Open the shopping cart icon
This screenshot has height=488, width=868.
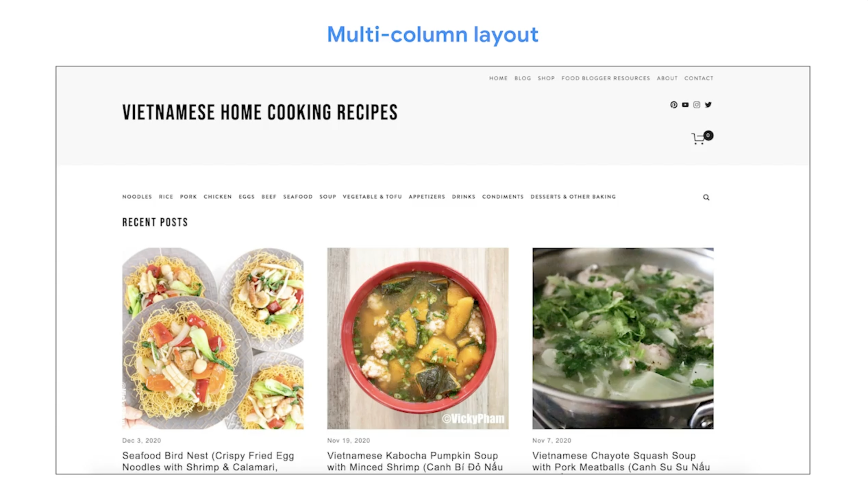pyautogui.click(x=702, y=138)
